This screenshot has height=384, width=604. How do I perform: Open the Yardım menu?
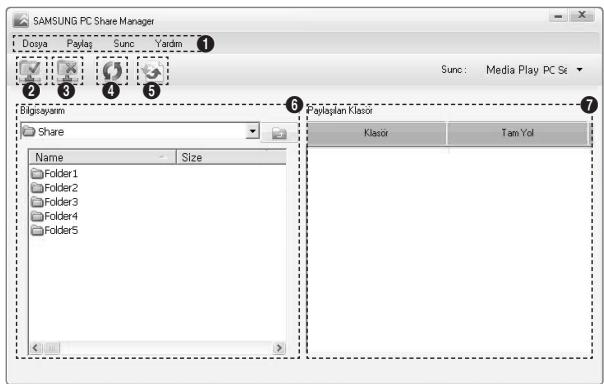169,44
